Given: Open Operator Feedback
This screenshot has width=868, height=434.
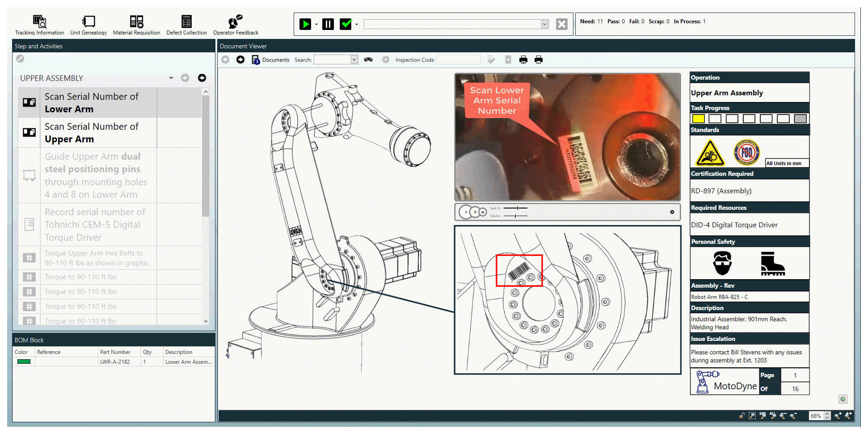Looking at the screenshot, I should (x=236, y=25).
